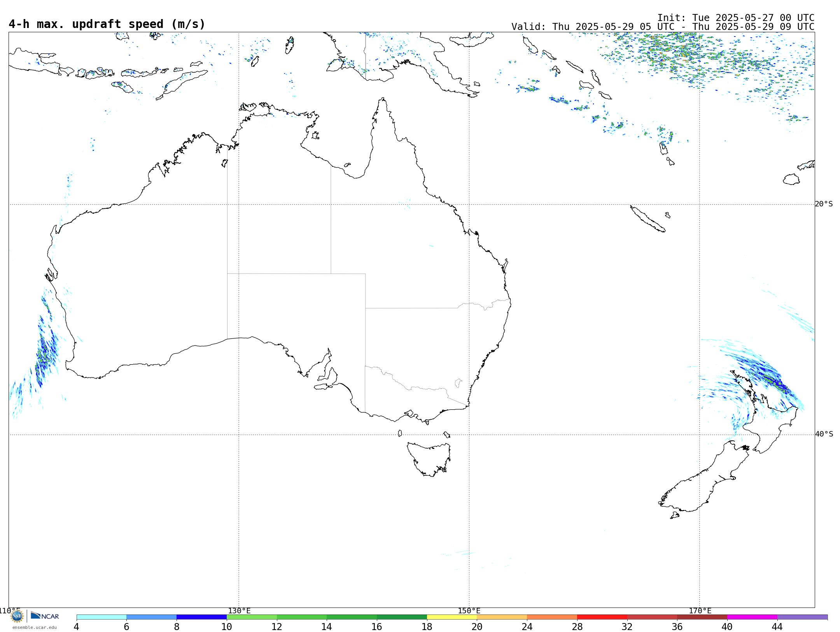Click the '40°S' latitude label
The image size is (840, 632).
point(824,434)
